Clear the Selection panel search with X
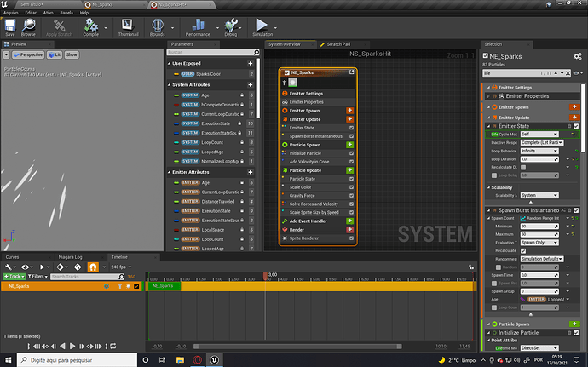Screen dimensions: 588x367 tap(568, 73)
